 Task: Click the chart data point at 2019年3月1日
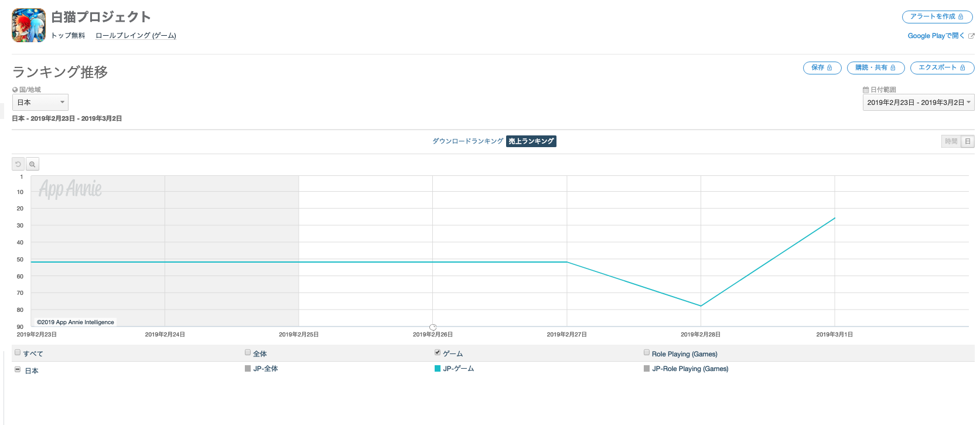[835, 218]
